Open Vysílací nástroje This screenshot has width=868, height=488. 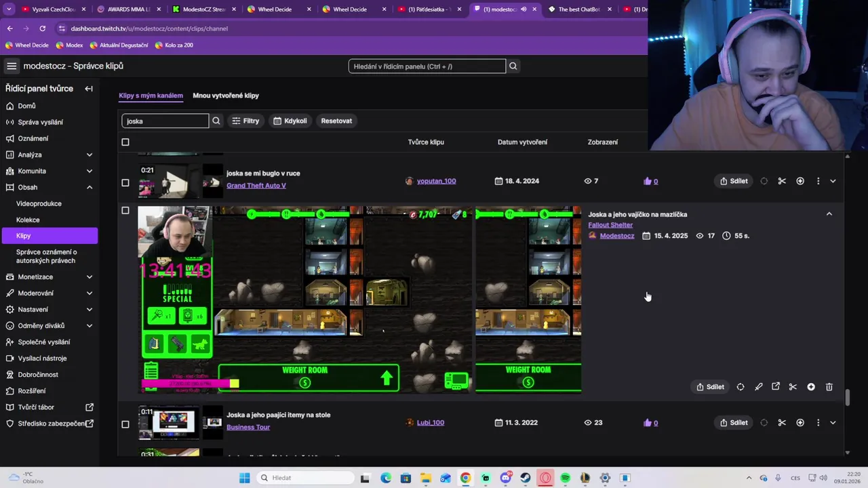pos(42,358)
